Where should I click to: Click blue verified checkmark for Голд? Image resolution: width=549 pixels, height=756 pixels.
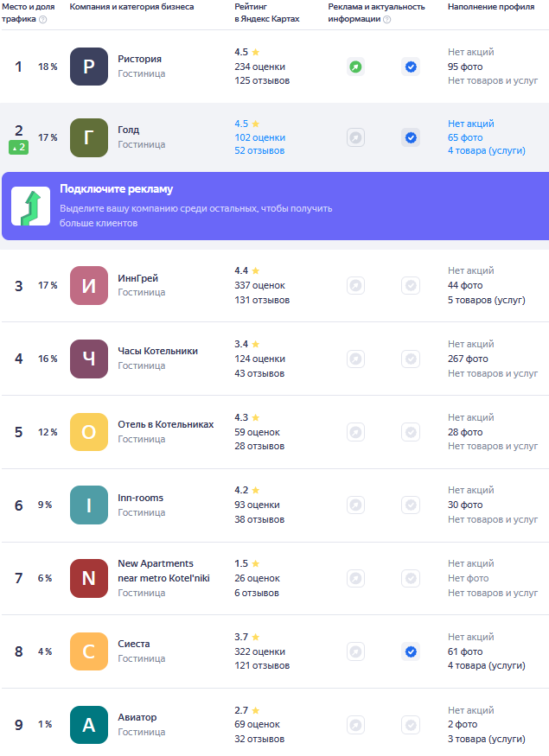411,138
